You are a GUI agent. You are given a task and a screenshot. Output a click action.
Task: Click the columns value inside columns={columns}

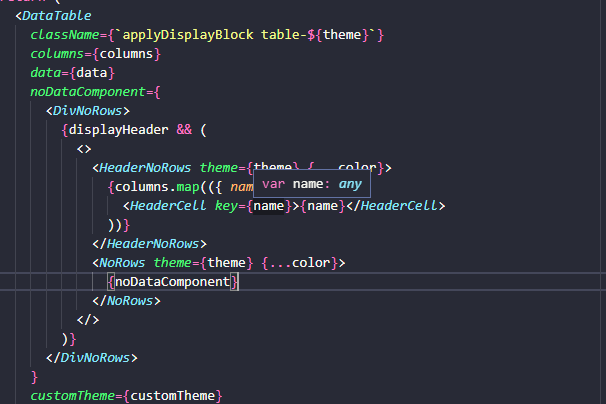[x=126, y=54]
